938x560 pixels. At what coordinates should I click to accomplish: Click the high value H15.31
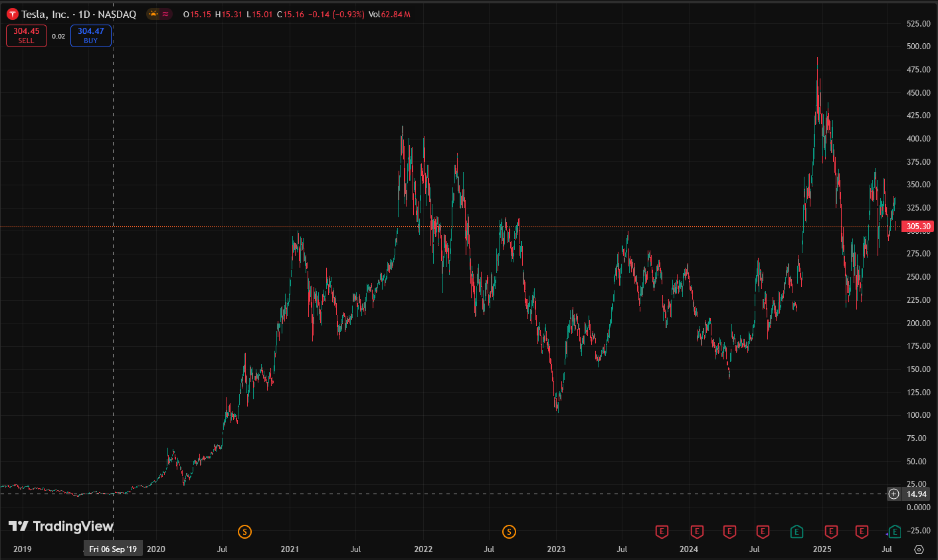click(229, 15)
